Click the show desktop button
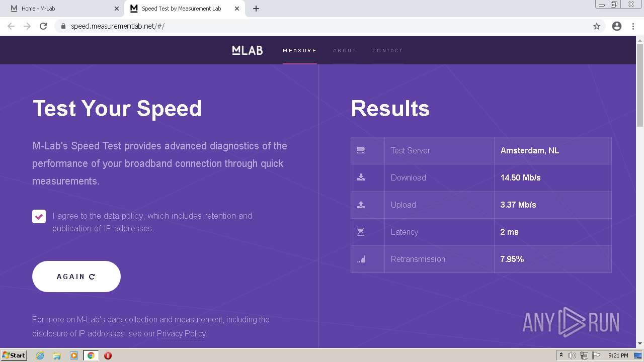The height and width of the screenshot is (362, 644). (638, 355)
